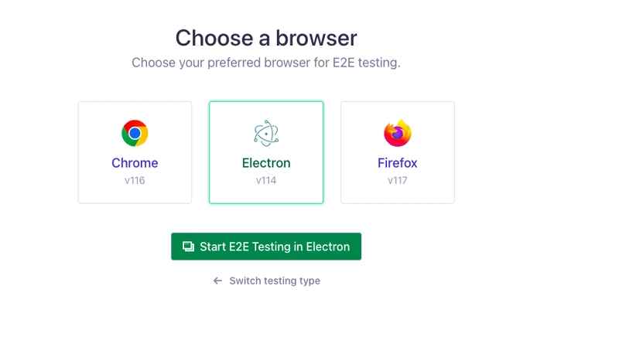Go back via Switch testing type link

click(266, 281)
